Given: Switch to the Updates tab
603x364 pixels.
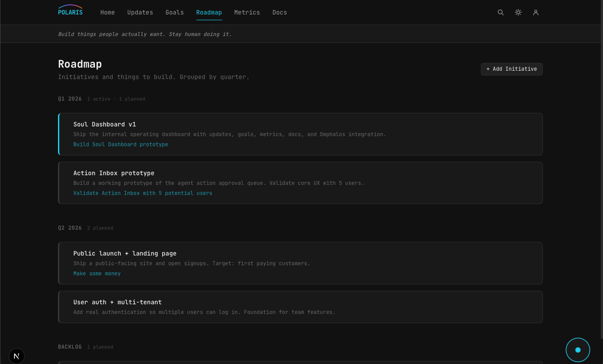Looking at the screenshot, I should (140, 12).
